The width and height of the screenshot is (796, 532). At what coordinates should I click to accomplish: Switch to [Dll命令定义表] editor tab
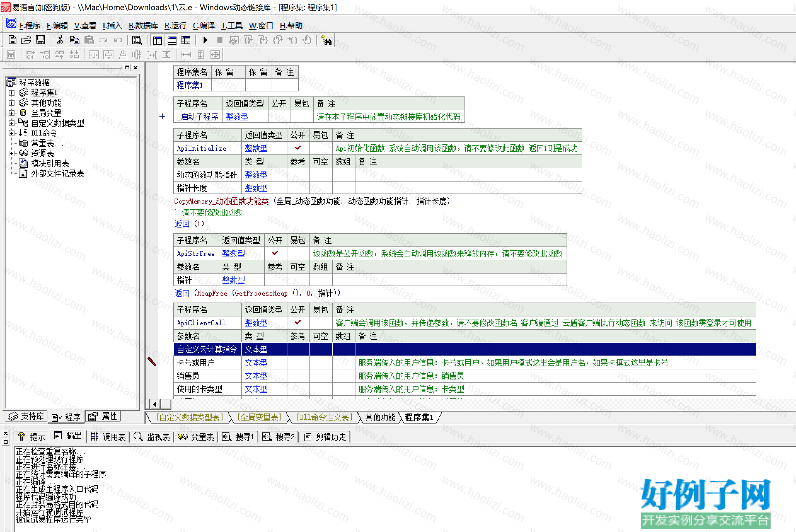click(x=325, y=417)
